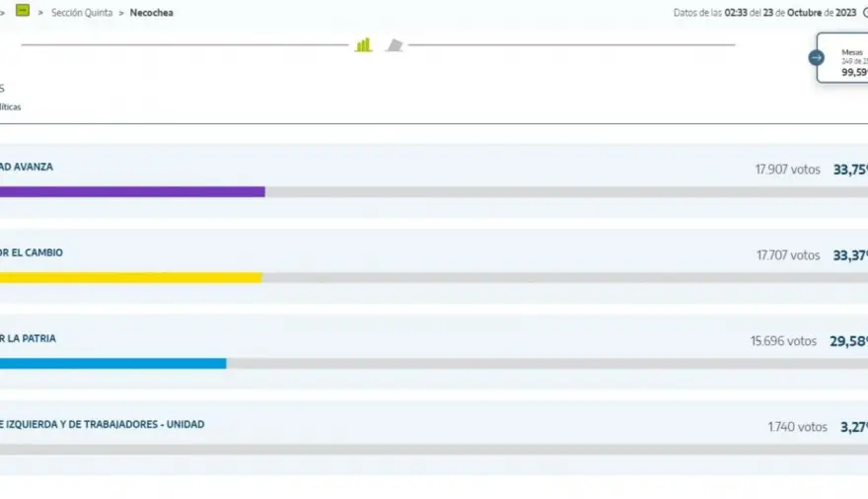Click the blue arrow circle next to Mesas
The width and height of the screenshot is (868, 499).
click(x=816, y=57)
